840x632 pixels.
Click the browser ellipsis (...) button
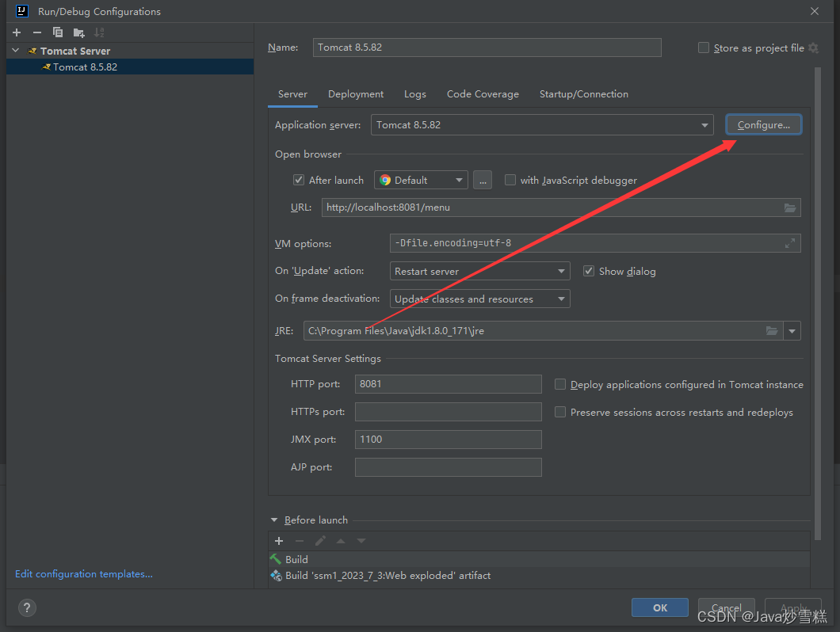coord(483,180)
